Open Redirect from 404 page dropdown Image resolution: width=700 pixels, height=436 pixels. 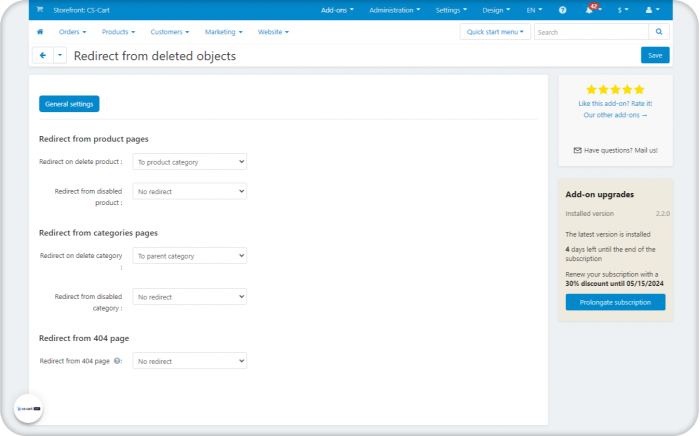click(189, 361)
